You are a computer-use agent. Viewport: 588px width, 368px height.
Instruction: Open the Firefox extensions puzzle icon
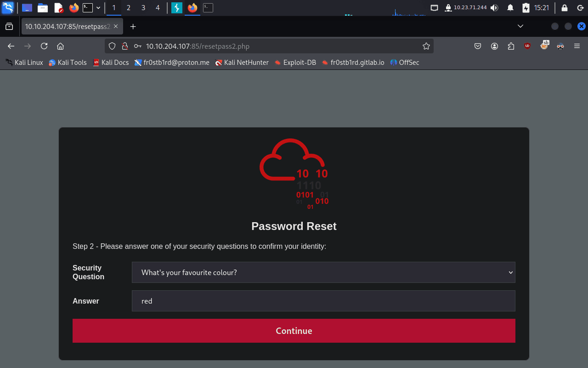coord(511,46)
